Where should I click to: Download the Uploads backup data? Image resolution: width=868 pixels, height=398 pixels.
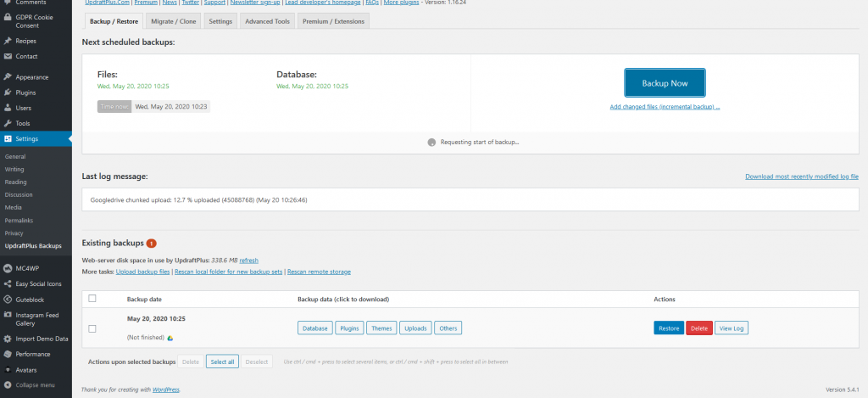tap(415, 328)
